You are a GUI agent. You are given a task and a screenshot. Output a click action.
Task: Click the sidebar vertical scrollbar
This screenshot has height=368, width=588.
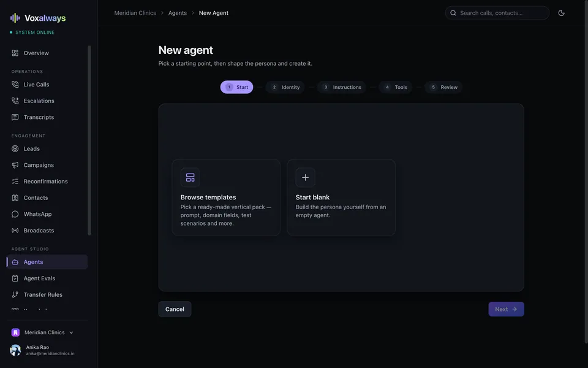tap(89, 140)
